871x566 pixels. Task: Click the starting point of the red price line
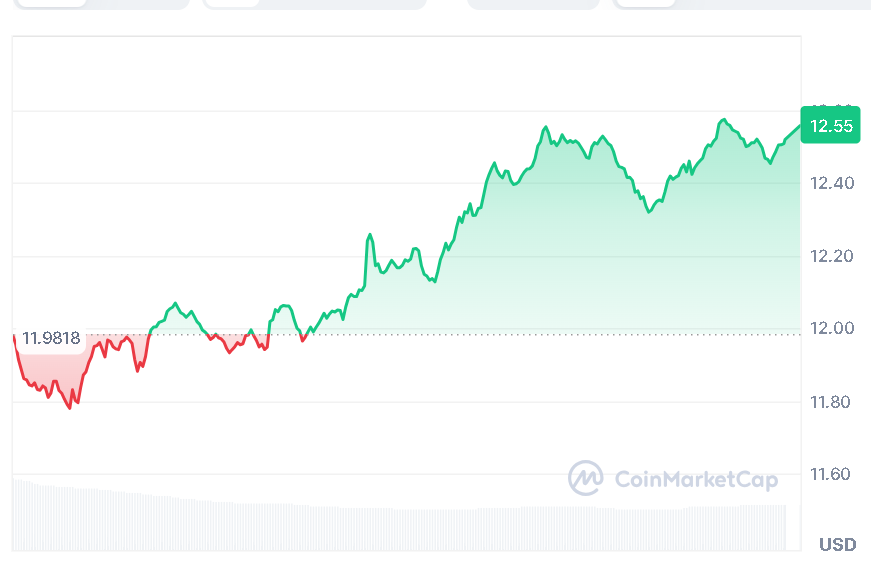pyautogui.click(x=14, y=337)
